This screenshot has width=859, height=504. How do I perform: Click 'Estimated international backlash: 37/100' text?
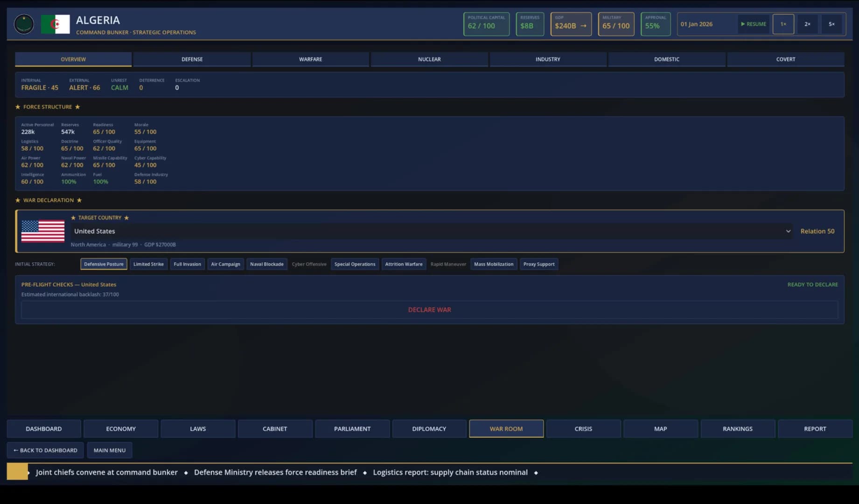tap(70, 294)
